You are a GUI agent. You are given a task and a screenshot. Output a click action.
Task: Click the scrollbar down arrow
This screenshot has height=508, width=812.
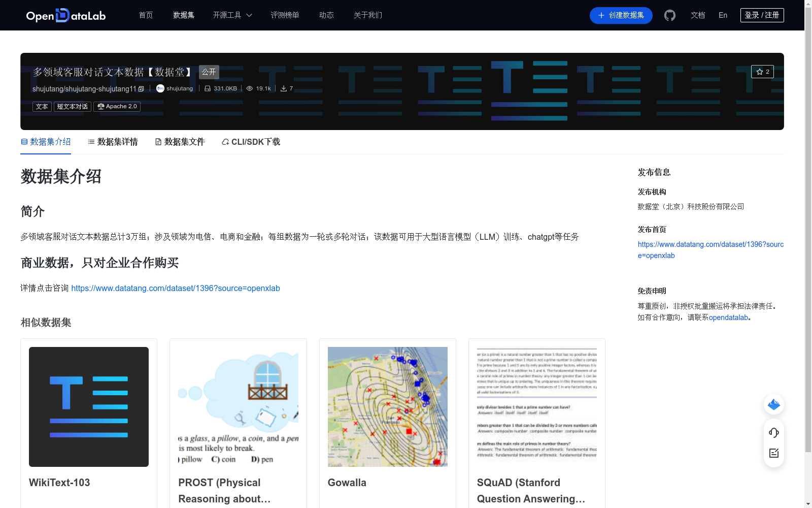coord(808,504)
